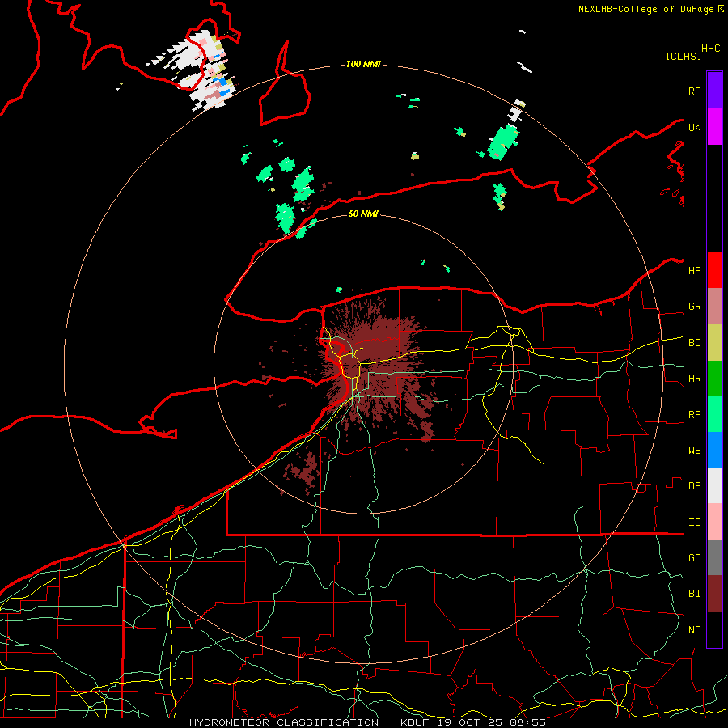Click the BD legend label
This screenshot has height=728, width=728.
(x=695, y=343)
